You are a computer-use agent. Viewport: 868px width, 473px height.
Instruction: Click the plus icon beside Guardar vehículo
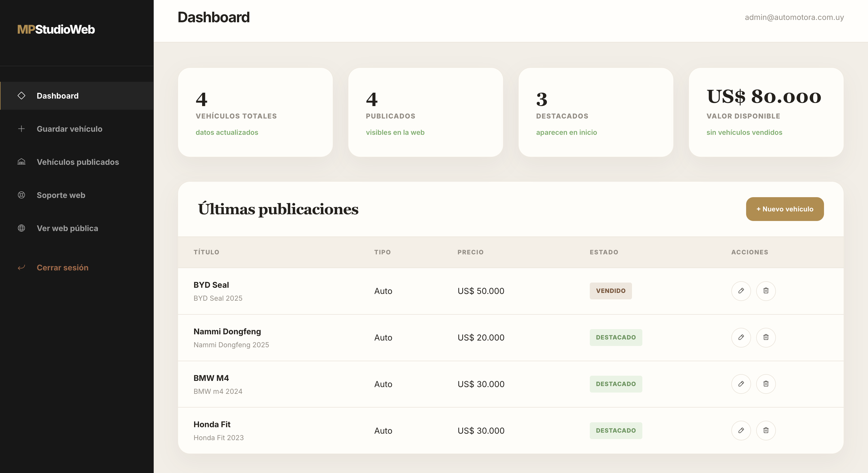coord(21,129)
